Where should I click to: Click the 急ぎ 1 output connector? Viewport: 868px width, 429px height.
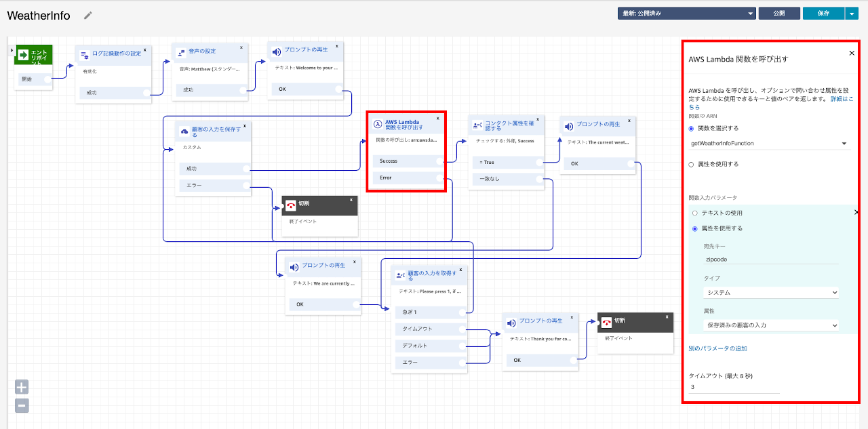[462, 312]
